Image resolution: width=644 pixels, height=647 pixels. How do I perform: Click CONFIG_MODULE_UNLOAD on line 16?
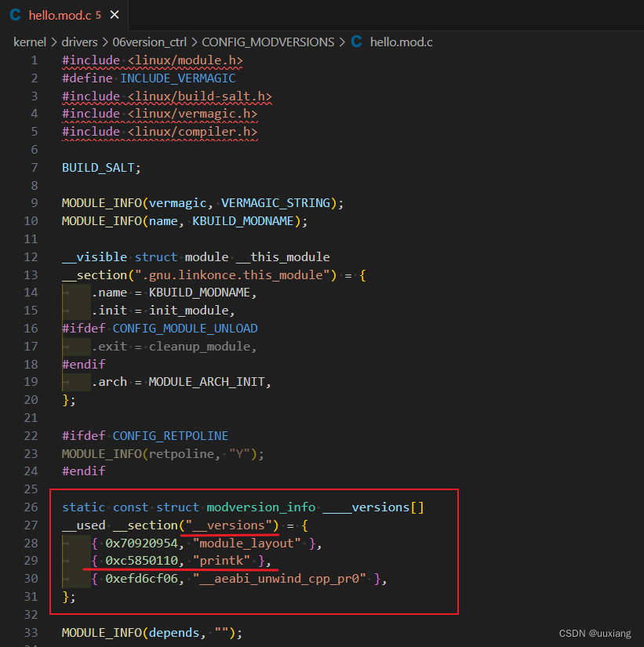tap(185, 329)
